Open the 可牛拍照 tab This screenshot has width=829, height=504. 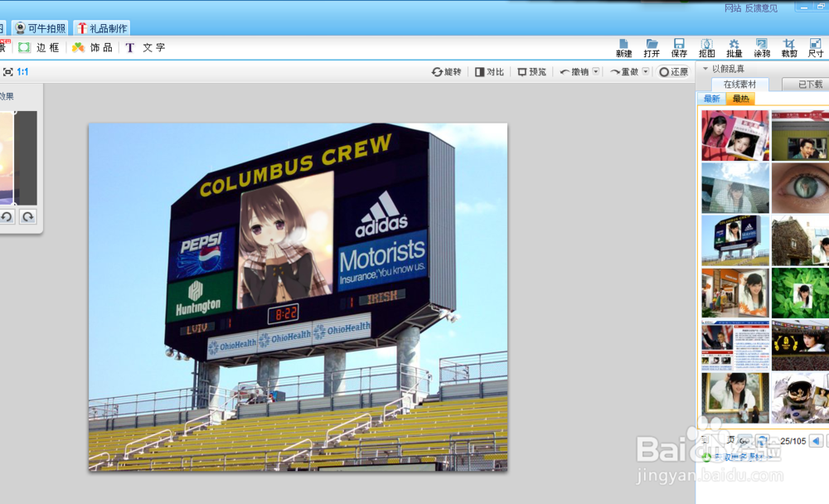40,28
